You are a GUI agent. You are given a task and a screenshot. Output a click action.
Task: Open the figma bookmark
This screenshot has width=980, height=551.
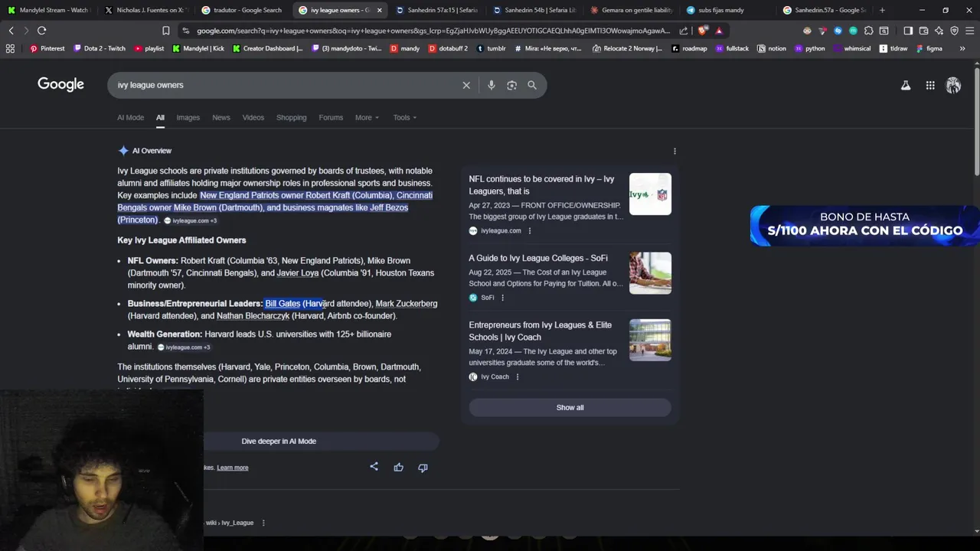[x=929, y=48]
